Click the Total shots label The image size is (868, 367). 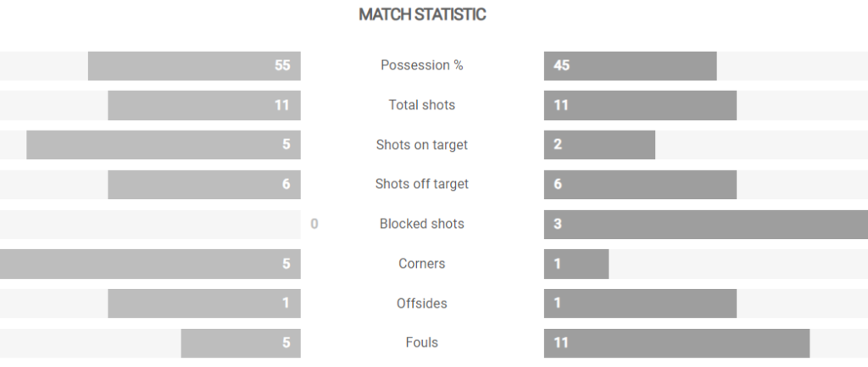tap(422, 105)
